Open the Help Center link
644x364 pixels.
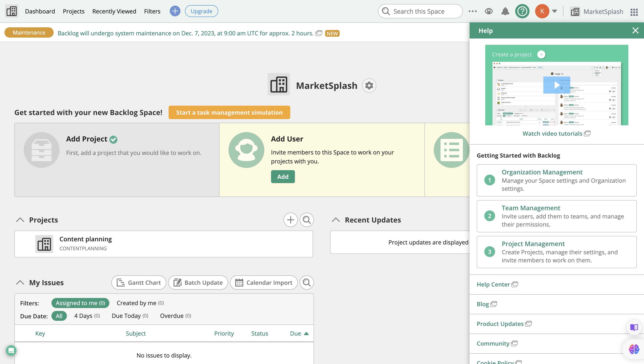[493, 284]
